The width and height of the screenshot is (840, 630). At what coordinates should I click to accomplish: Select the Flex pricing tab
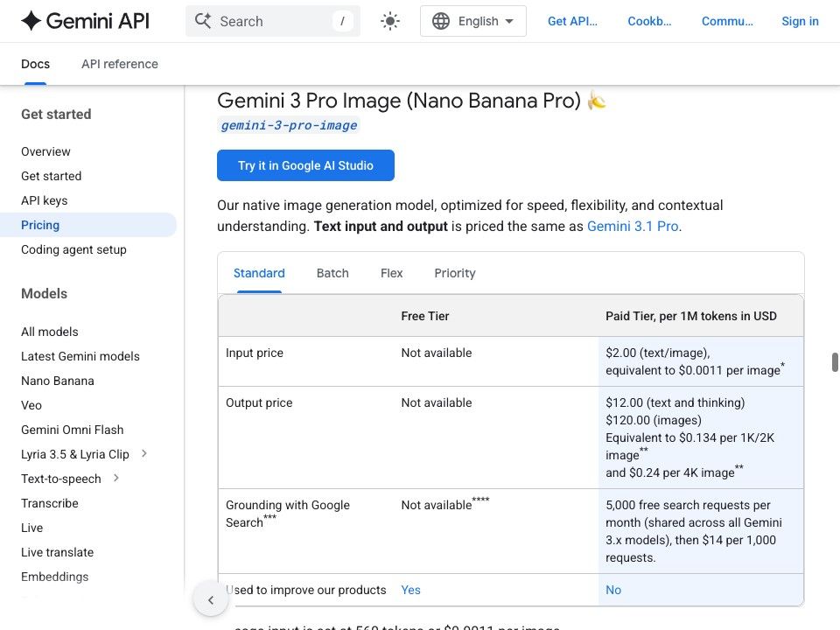pos(392,273)
